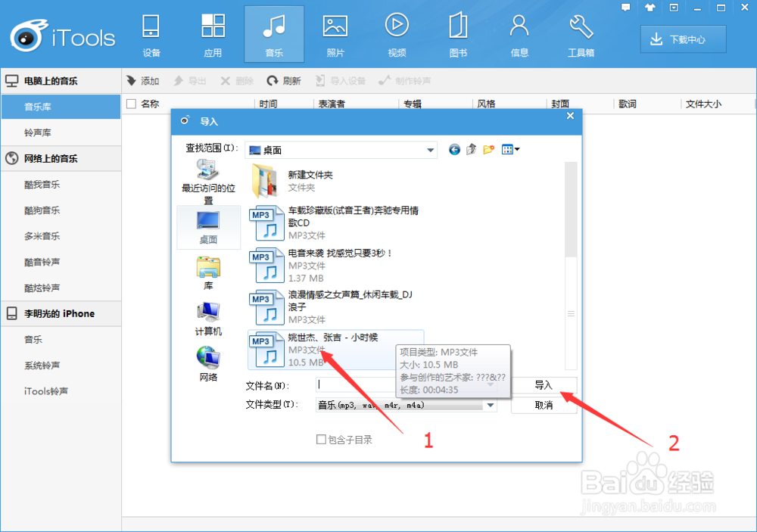Select 铃声库 in the sidebar
This screenshot has width=757, height=532.
pos(61,132)
